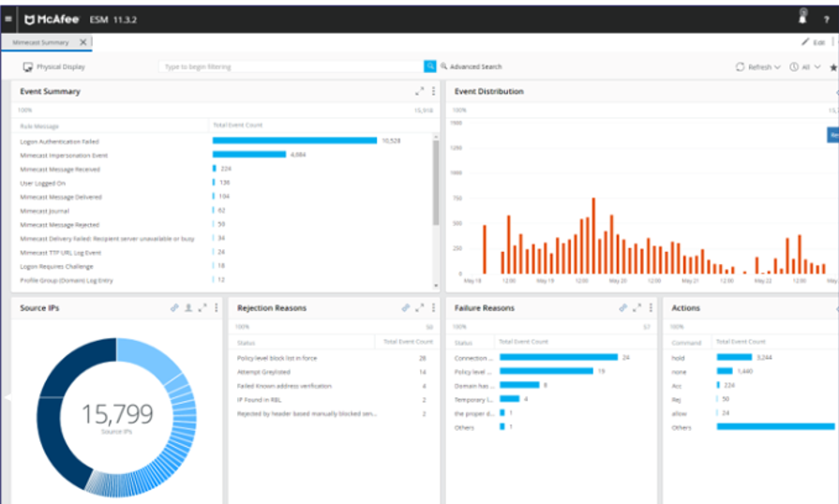839x504 pixels.
Task: Click the Edit button
Action: point(813,42)
